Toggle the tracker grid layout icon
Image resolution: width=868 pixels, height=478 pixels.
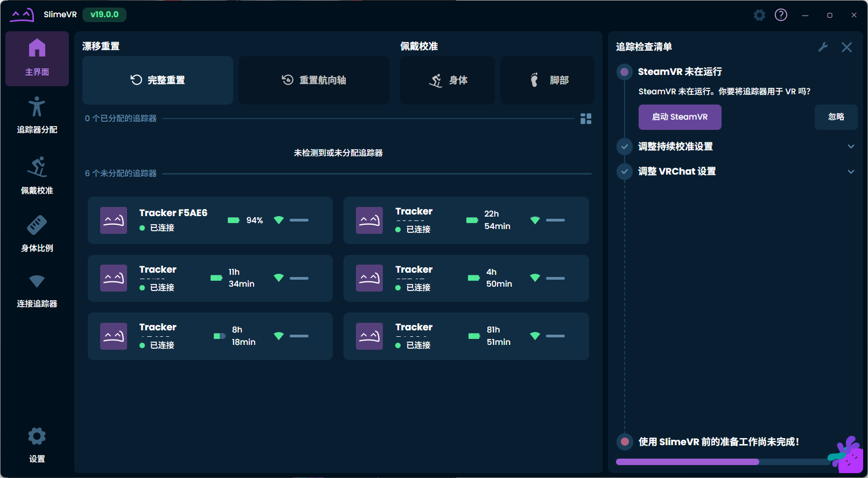[x=586, y=119]
